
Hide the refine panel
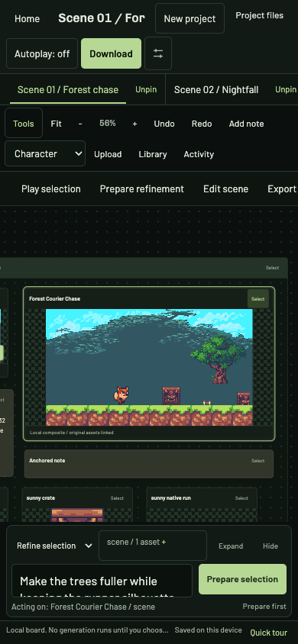pyautogui.click(x=270, y=546)
